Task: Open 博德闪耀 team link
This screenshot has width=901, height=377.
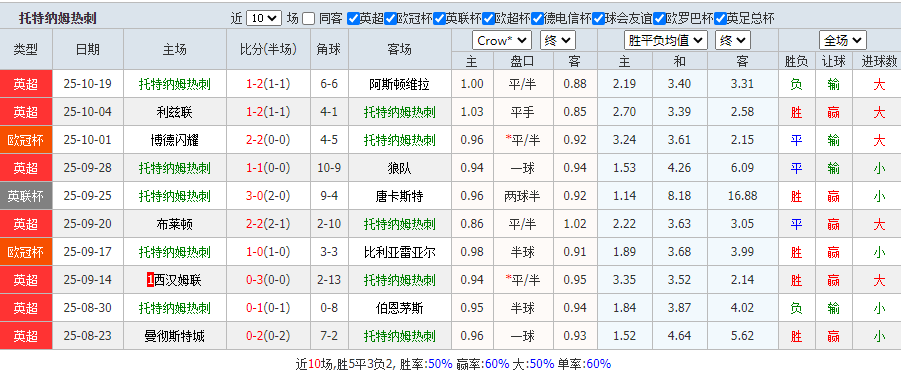Action: [175, 140]
